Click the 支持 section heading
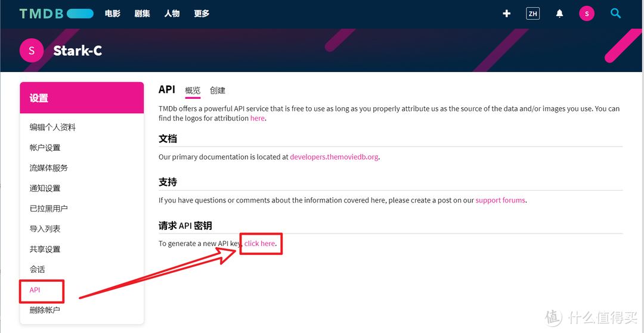The width and height of the screenshot is (644, 333). pyautogui.click(x=168, y=182)
